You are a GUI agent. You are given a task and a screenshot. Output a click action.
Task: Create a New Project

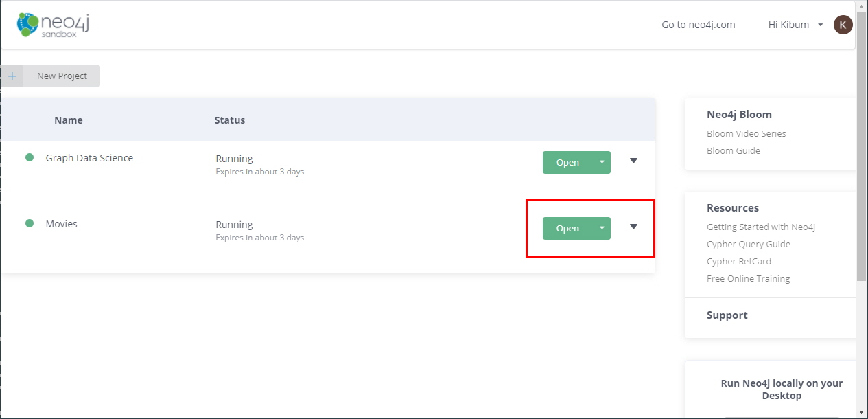62,76
